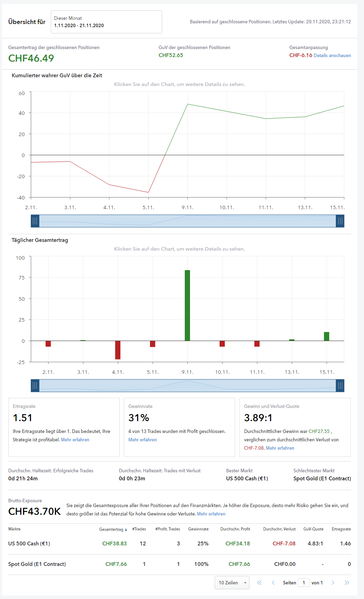Click Mehr erfahren under Ertragsrate
The width and height of the screenshot is (364, 599).
coord(75,440)
